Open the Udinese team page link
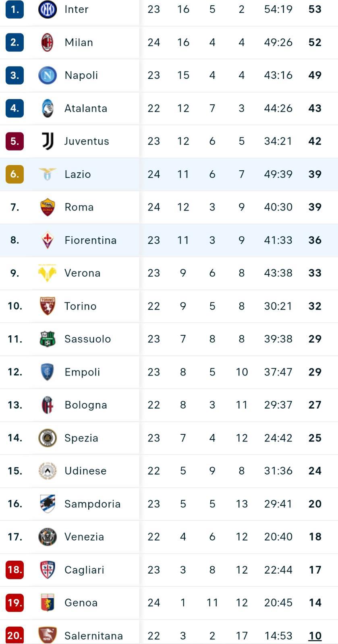Viewport: 338px width, 644px height. click(85, 471)
